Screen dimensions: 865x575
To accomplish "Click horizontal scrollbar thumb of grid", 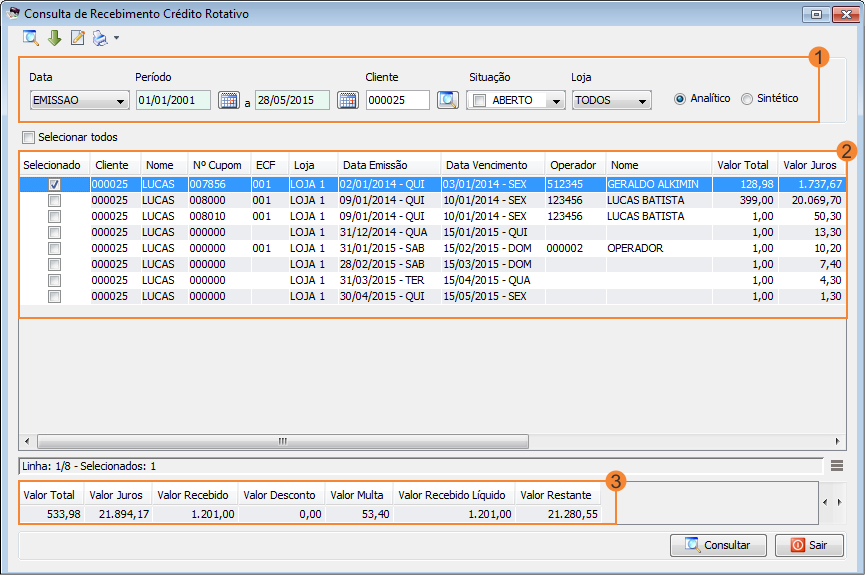I will tap(283, 441).
